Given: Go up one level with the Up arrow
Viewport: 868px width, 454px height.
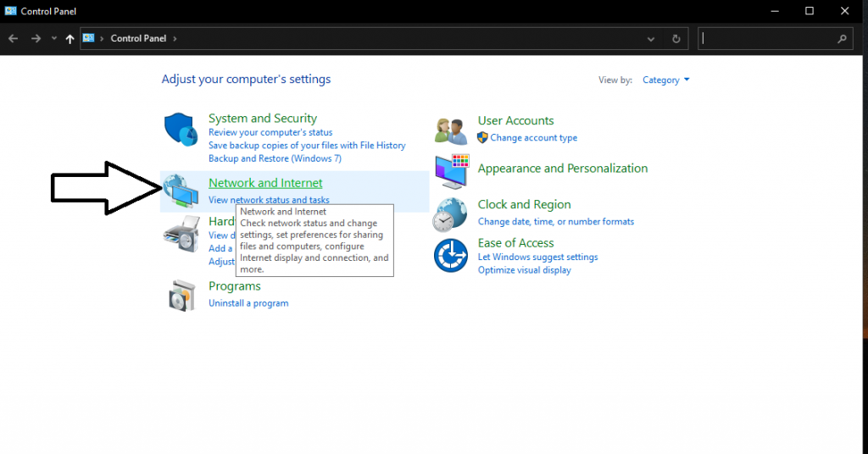Looking at the screenshot, I should click(x=70, y=39).
